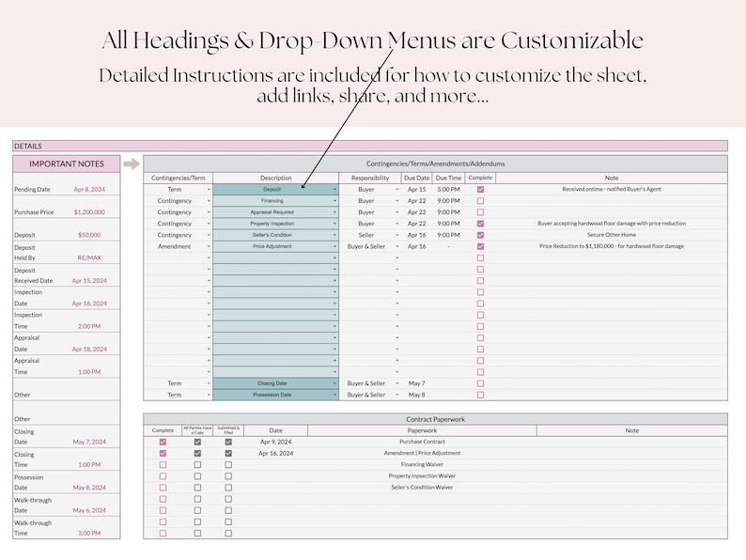
Task: Click the Financing Waiver paperwork entry
Action: click(x=422, y=465)
